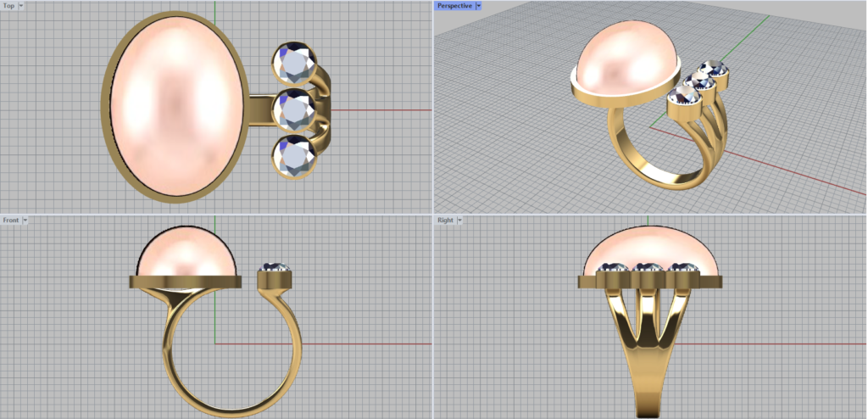The width and height of the screenshot is (868, 419).
Task: Pick the diamond setting in Front view
Action: [x=275, y=276]
